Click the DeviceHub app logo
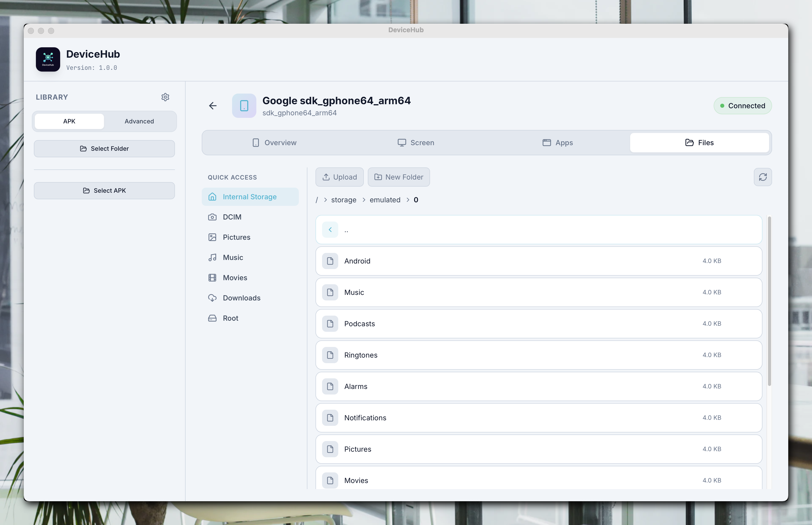Viewport: 812px width, 525px height. (x=48, y=59)
